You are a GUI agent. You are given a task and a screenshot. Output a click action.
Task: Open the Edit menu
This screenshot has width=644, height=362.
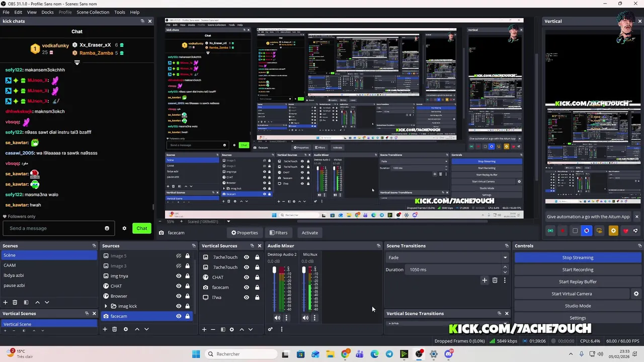click(18, 12)
